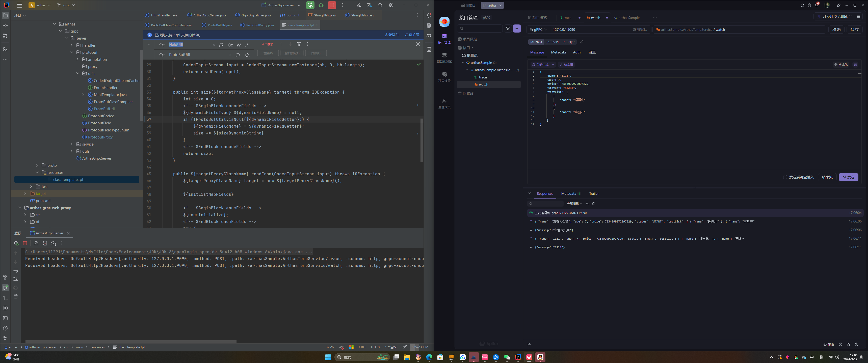Close the class_template.tpl editor tab

point(317,25)
